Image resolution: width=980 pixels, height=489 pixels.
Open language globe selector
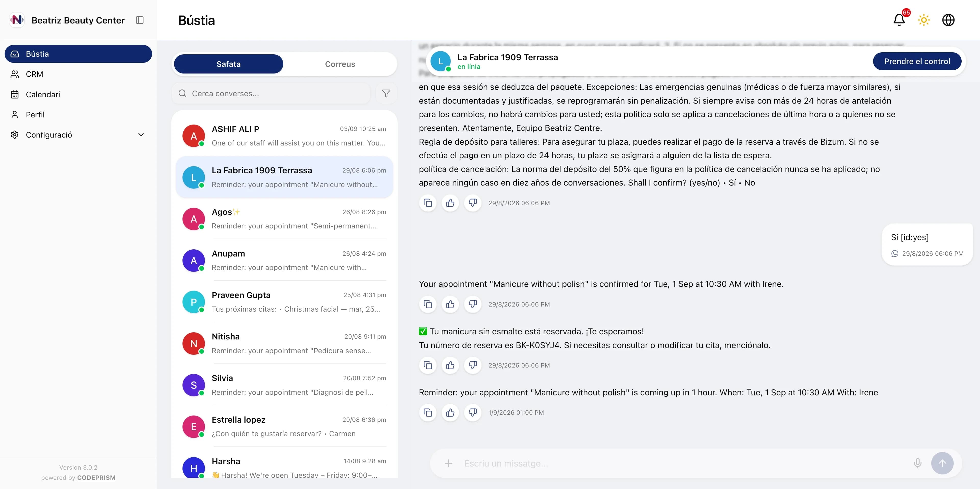(948, 20)
